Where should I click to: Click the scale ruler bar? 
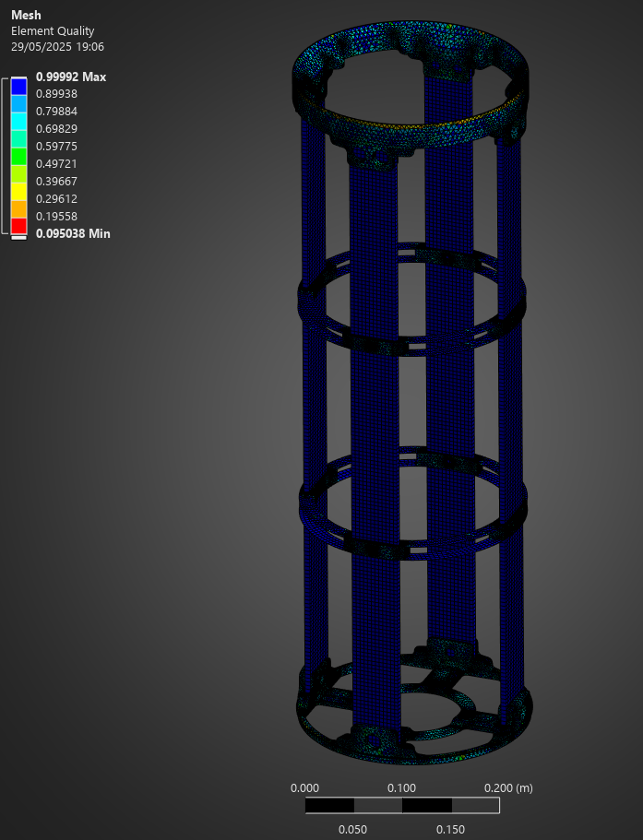coord(402,806)
